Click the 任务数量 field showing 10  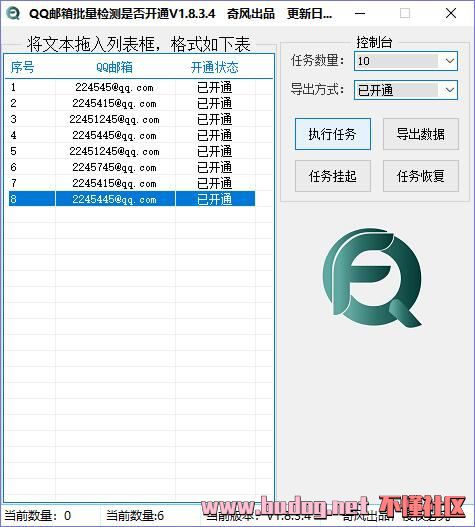tap(406, 61)
